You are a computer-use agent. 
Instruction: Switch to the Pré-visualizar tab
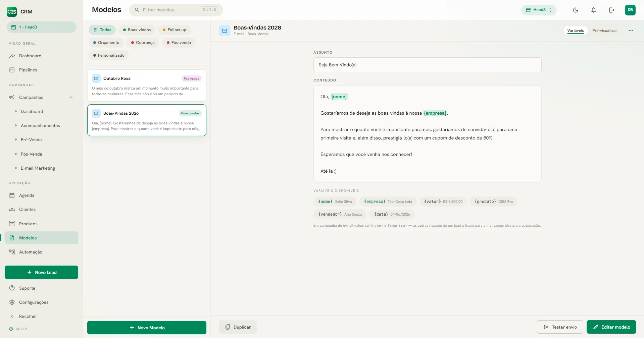pos(604,31)
